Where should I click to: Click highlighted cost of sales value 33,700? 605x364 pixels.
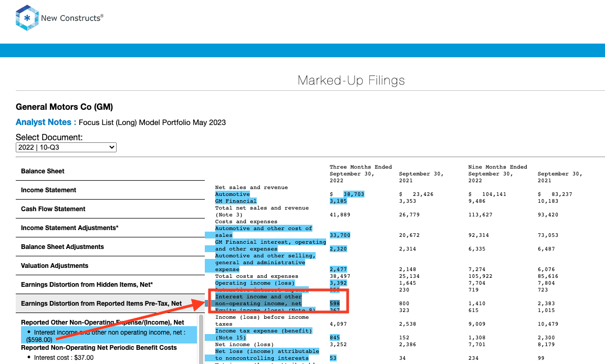[340, 235]
